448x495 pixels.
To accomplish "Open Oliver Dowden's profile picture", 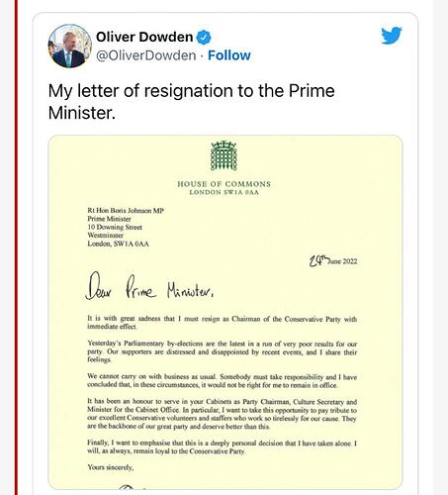I will pos(70,46).
